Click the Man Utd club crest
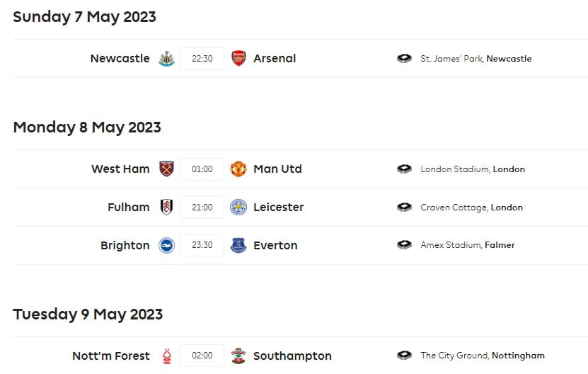 pyautogui.click(x=238, y=169)
